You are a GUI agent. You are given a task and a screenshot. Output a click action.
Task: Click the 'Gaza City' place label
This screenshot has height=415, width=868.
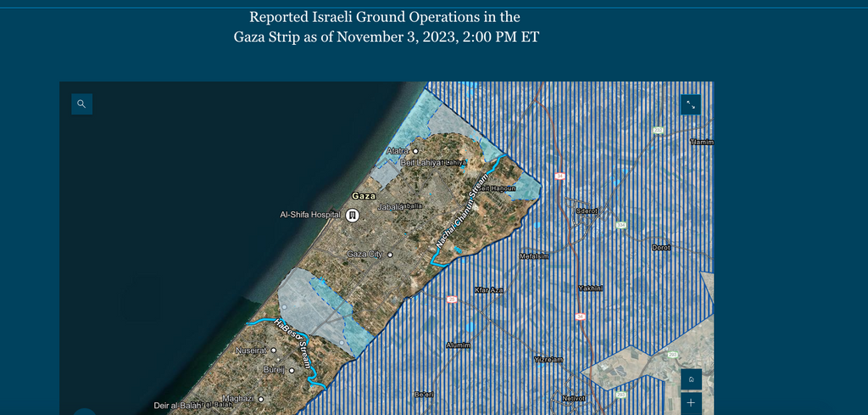click(364, 255)
